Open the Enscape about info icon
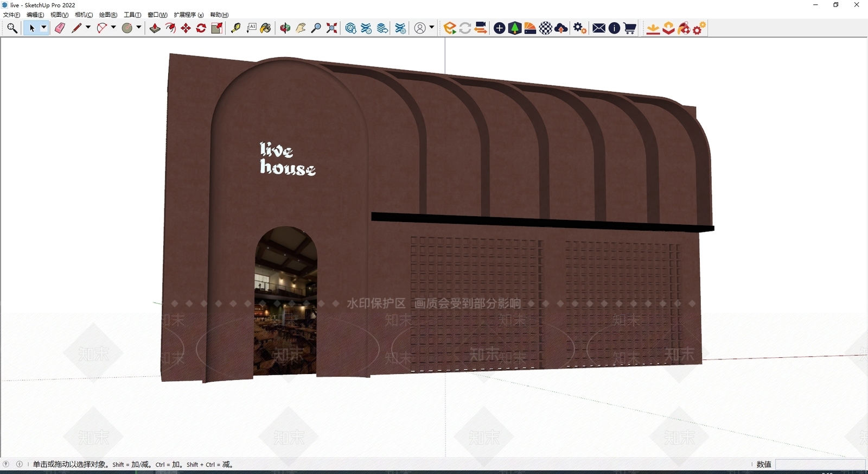The image size is (868, 474). click(x=614, y=28)
